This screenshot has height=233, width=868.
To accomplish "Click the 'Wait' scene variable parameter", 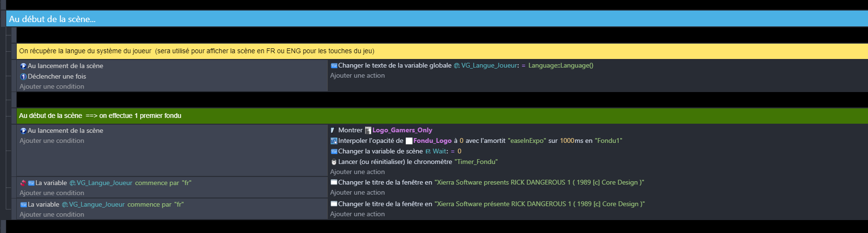I will tap(440, 151).
